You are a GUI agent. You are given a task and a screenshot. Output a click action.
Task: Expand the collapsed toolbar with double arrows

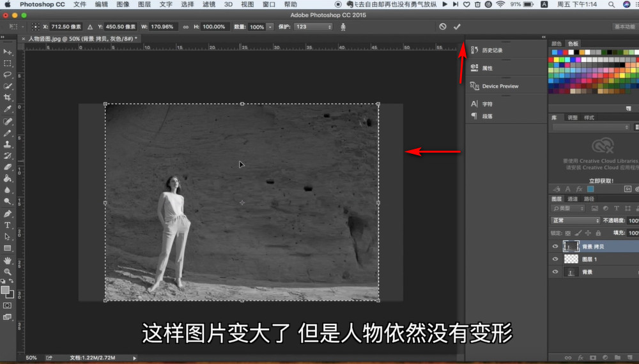(x=3, y=37)
